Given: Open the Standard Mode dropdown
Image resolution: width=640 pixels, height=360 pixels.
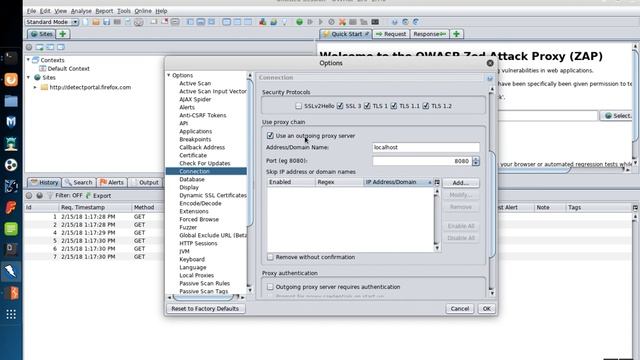Looking at the screenshot, I should point(52,22).
